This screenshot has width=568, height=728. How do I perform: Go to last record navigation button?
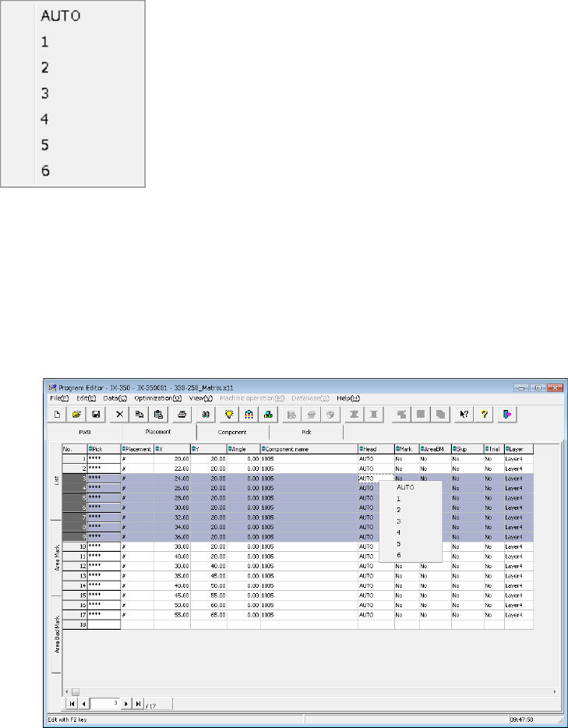[x=138, y=704]
